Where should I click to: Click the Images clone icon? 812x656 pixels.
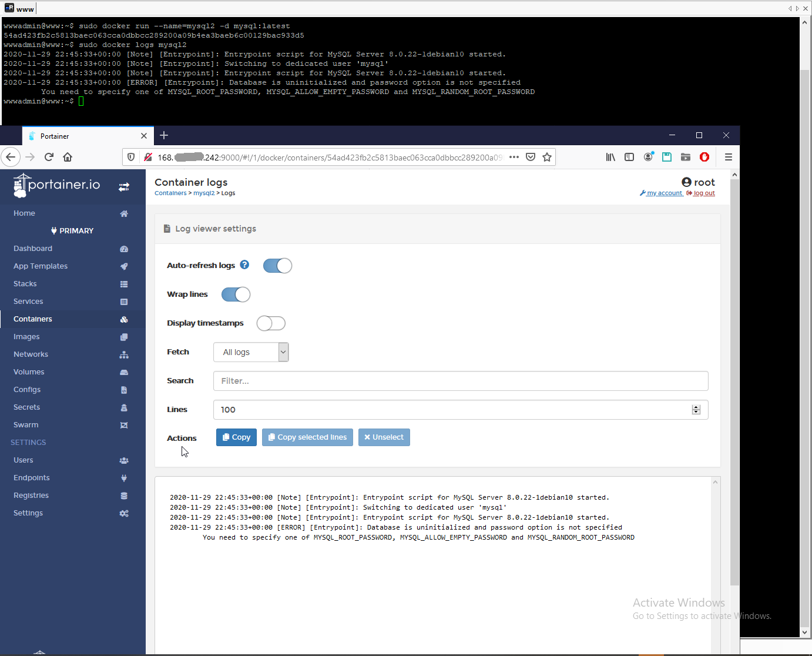[124, 337]
